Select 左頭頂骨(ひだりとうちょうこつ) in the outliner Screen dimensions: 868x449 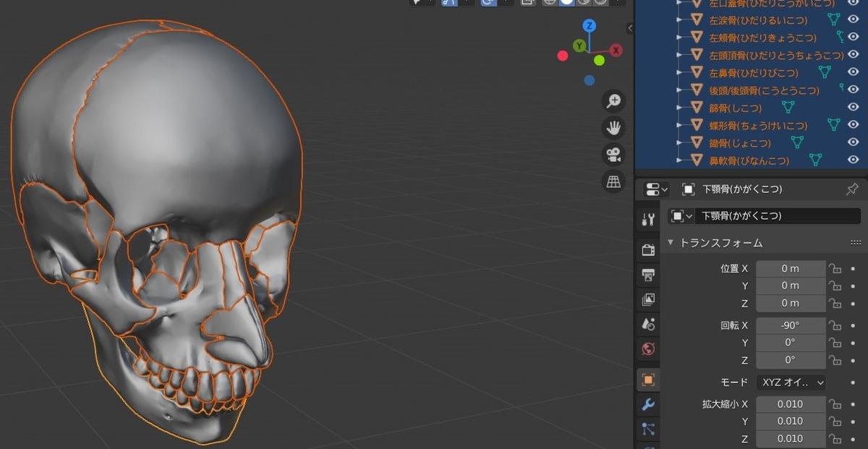tap(776, 55)
